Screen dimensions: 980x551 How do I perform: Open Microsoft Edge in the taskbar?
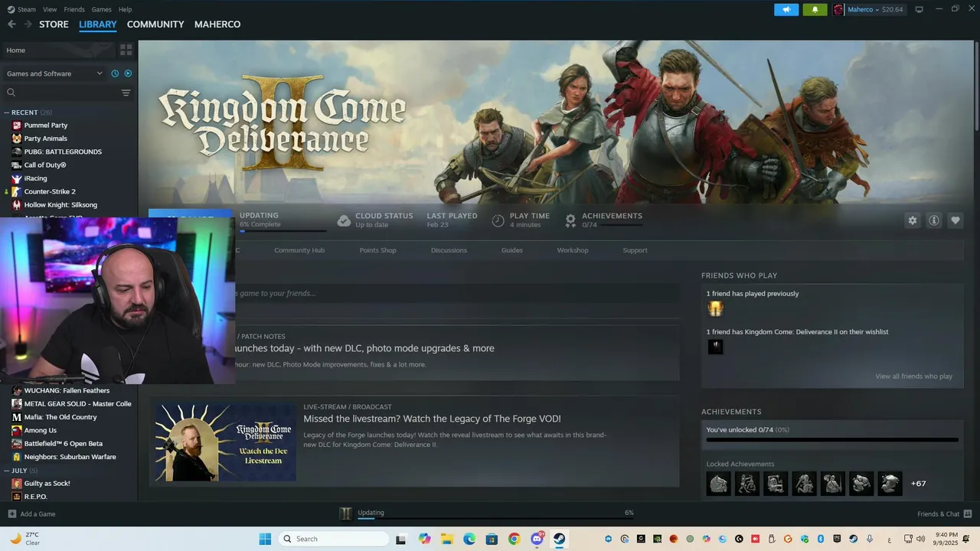pyautogui.click(x=469, y=539)
